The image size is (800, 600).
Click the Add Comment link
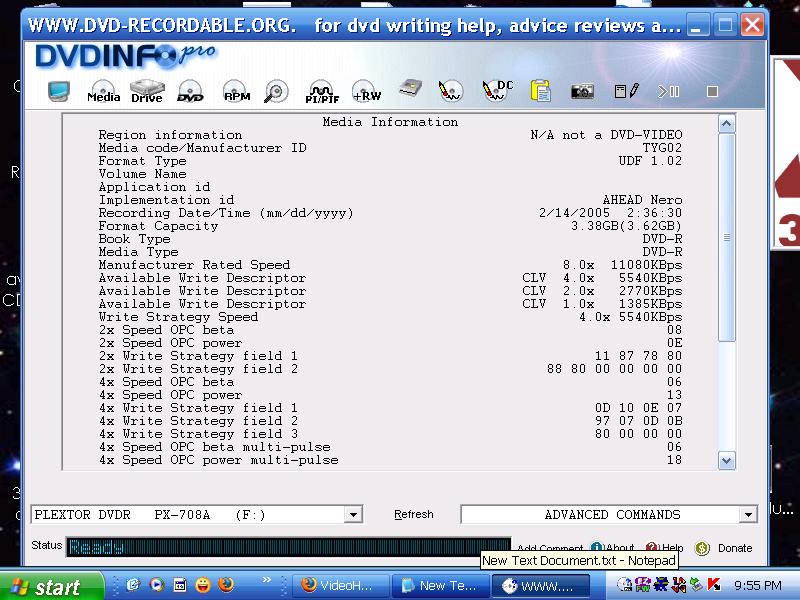click(550, 548)
